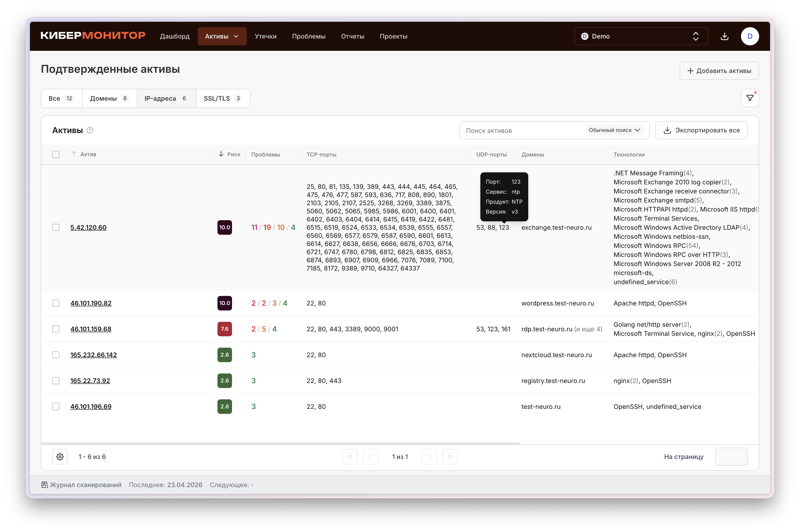Go to next page arrow
The width and height of the screenshot is (800, 532).
[429, 457]
